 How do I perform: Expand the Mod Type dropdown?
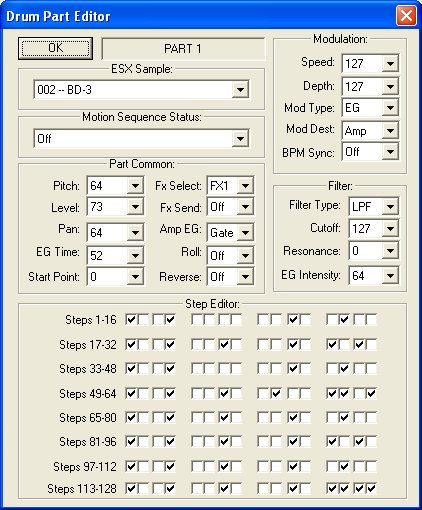pos(390,108)
